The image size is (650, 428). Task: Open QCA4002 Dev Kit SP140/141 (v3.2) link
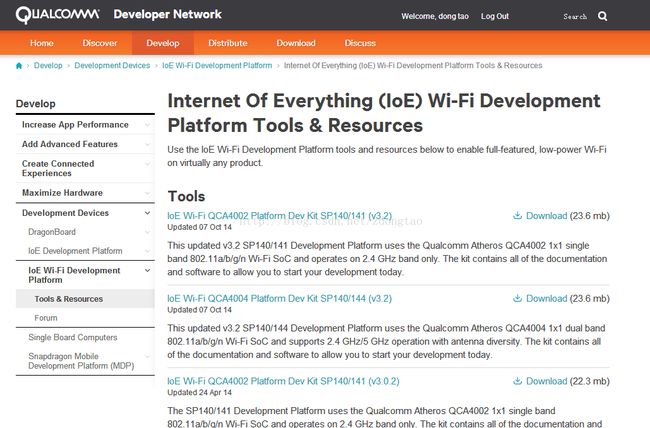[x=279, y=216]
